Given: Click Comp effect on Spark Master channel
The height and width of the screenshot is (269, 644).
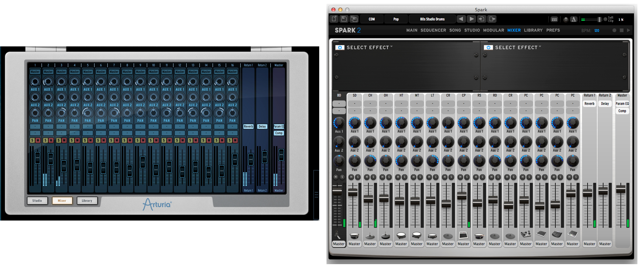Looking at the screenshot, I should tap(622, 111).
